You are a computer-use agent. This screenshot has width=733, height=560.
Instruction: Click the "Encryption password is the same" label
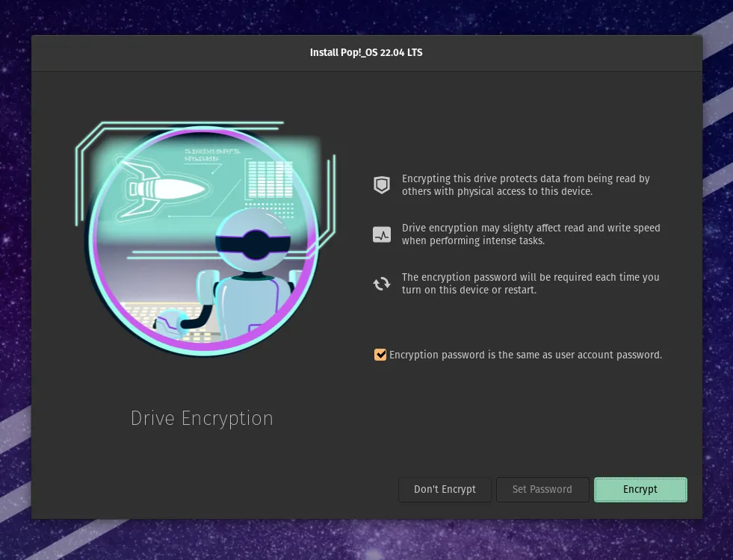click(525, 355)
